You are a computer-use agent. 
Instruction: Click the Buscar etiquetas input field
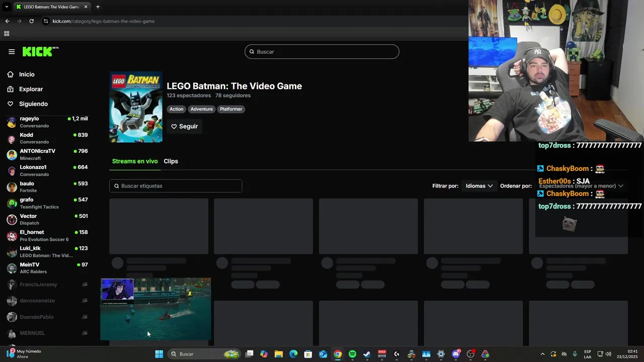176,186
